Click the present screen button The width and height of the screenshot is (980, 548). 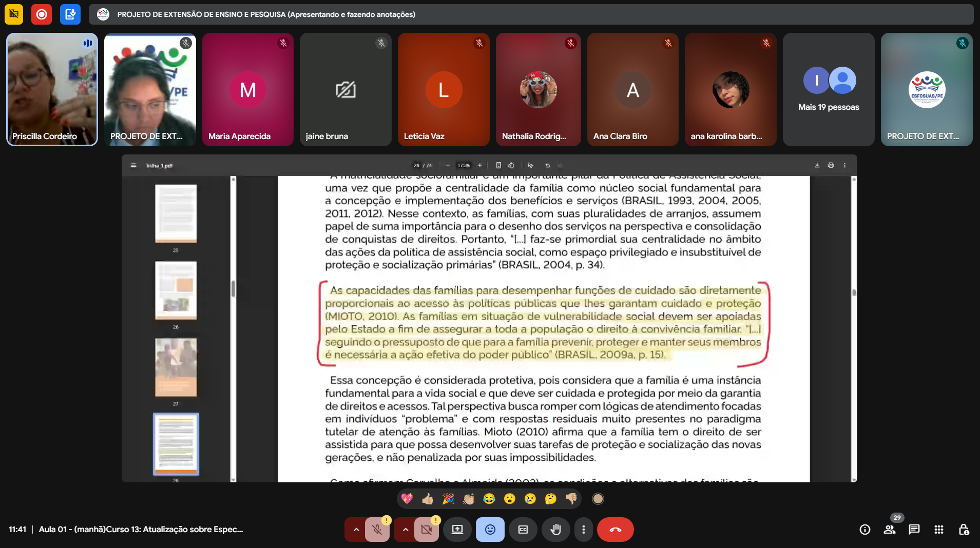(457, 530)
